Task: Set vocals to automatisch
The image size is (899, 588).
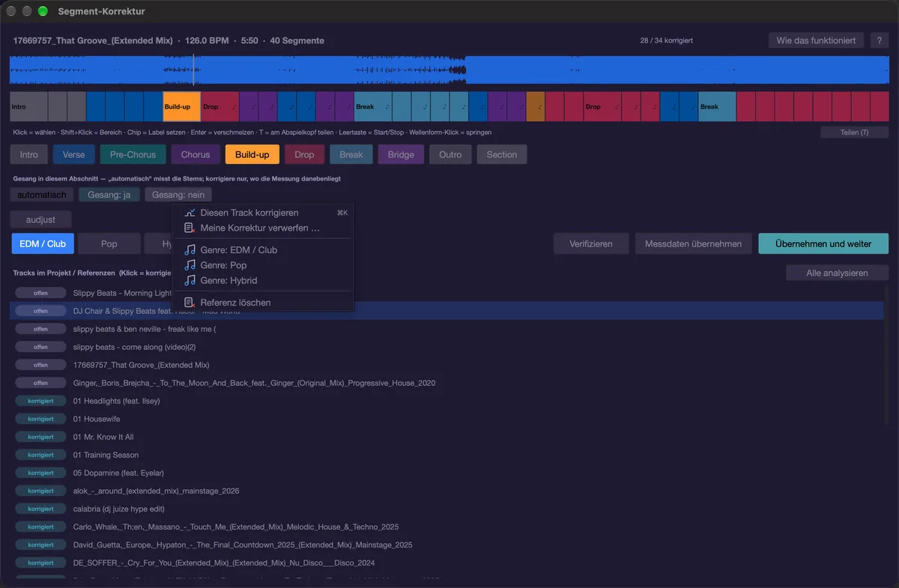Action: click(43, 195)
